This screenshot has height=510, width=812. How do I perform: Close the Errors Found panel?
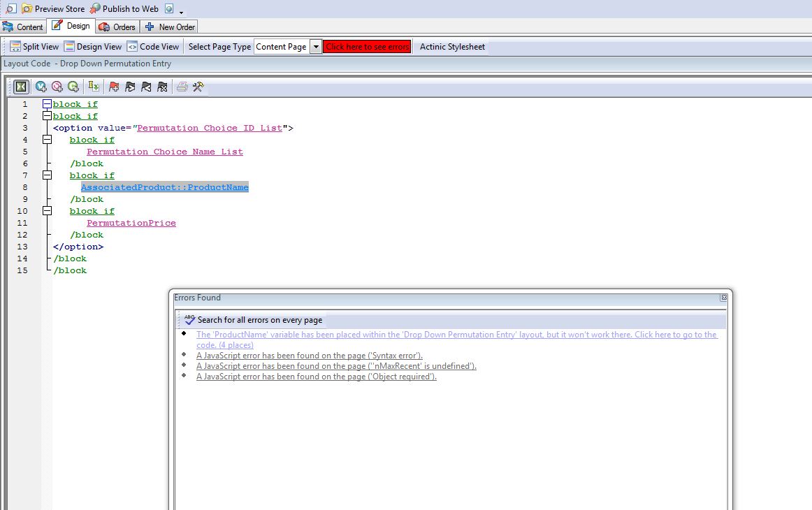pos(723,298)
